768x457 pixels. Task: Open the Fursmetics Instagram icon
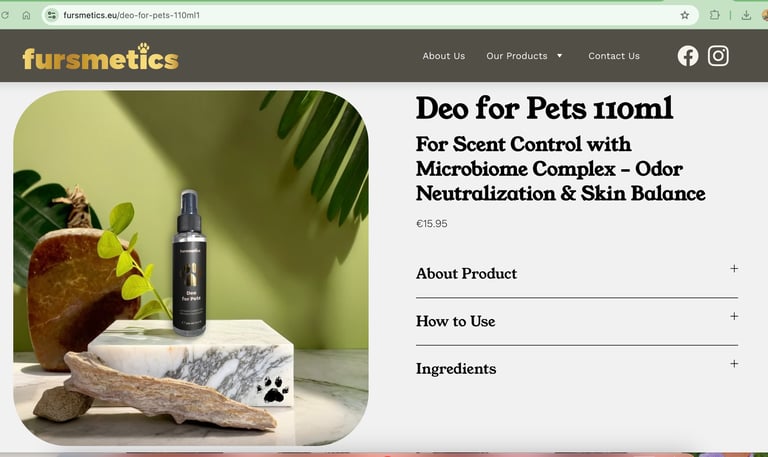718,56
